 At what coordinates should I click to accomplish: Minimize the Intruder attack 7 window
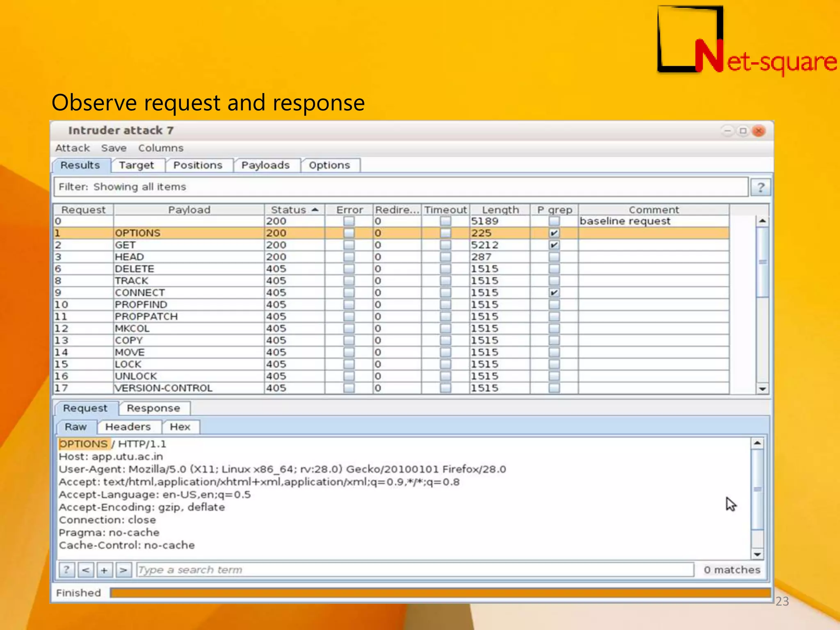tap(727, 131)
